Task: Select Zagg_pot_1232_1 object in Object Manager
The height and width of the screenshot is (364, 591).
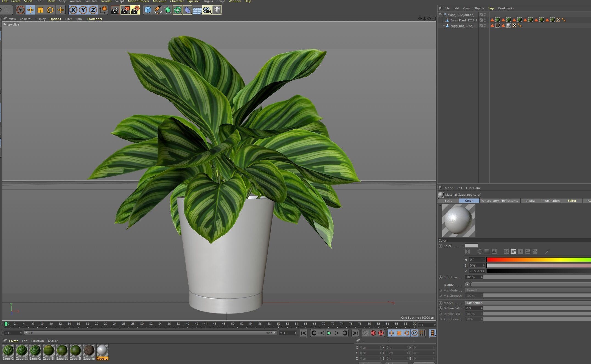Action: point(462,26)
